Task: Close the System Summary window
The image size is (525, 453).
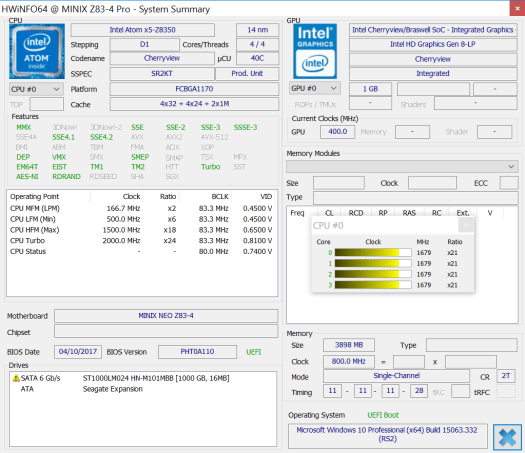Action: tap(517, 8)
